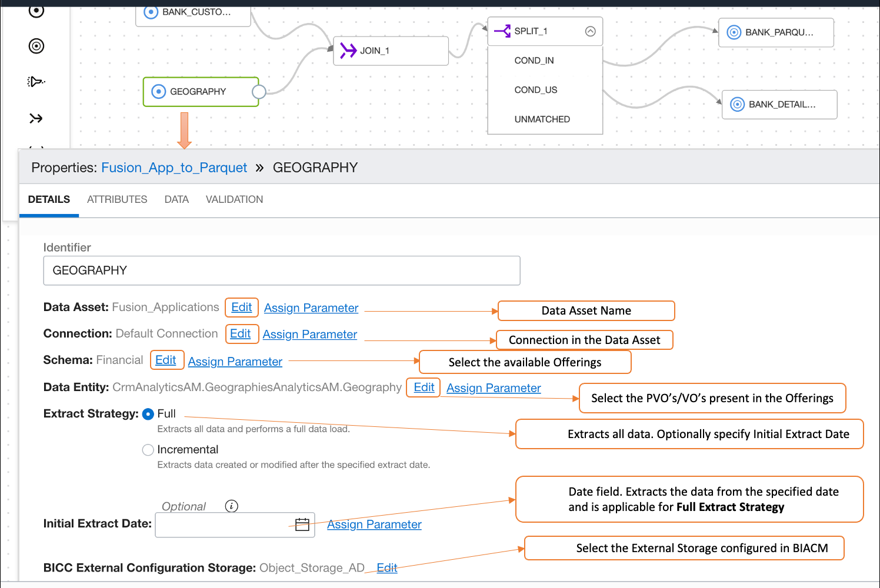Click the GEOGRAPHY source node icon
Image resolution: width=880 pixels, height=588 pixels.
tap(157, 91)
